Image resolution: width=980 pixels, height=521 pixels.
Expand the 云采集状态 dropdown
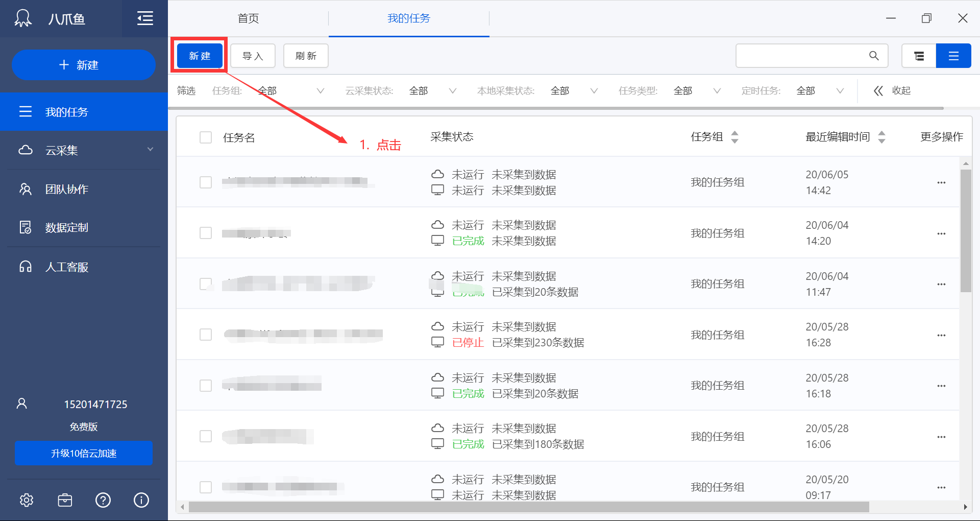(x=452, y=90)
